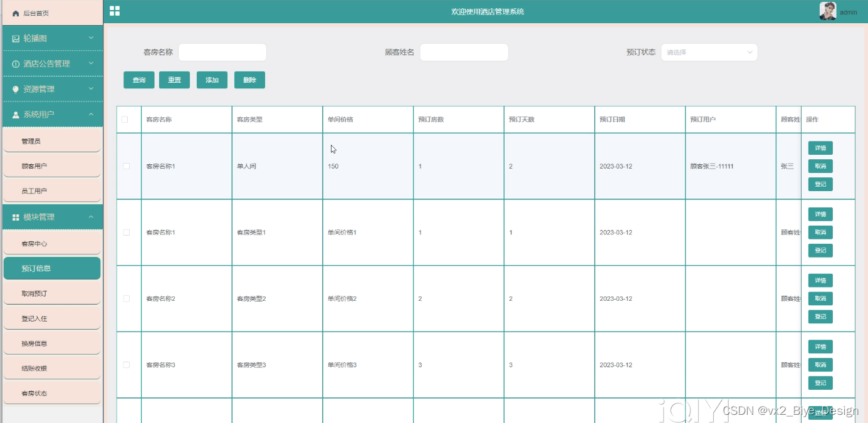The height and width of the screenshot is (423, 868).
Task: Click the home icon beside 后台首页
Action: [x=16, y=13]
